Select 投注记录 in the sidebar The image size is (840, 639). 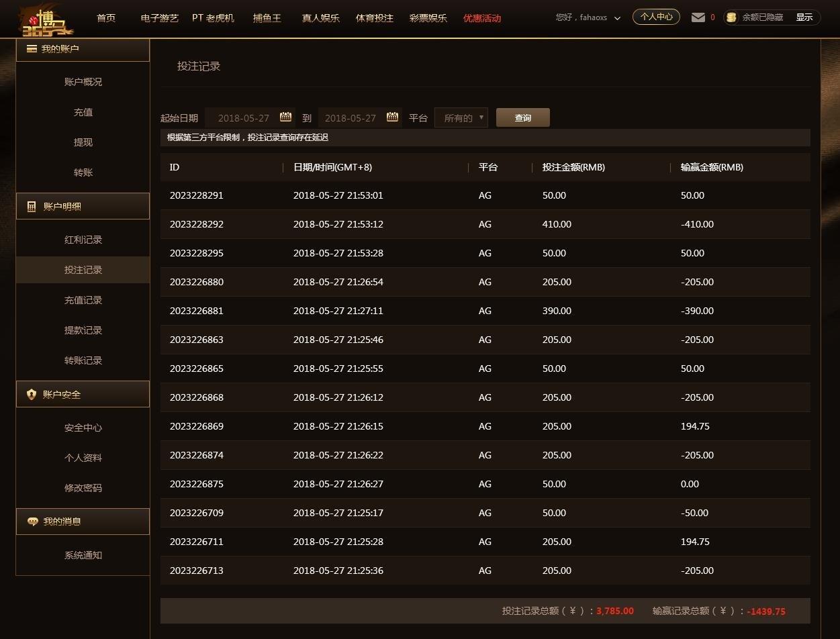(x=83, y=270)
